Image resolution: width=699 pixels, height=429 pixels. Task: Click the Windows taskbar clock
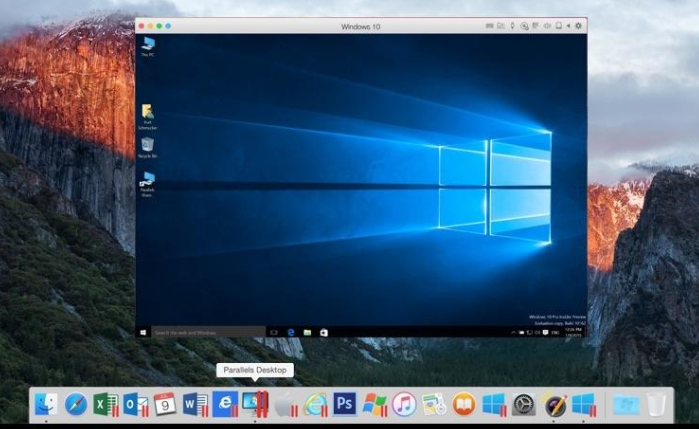(574, 333)
